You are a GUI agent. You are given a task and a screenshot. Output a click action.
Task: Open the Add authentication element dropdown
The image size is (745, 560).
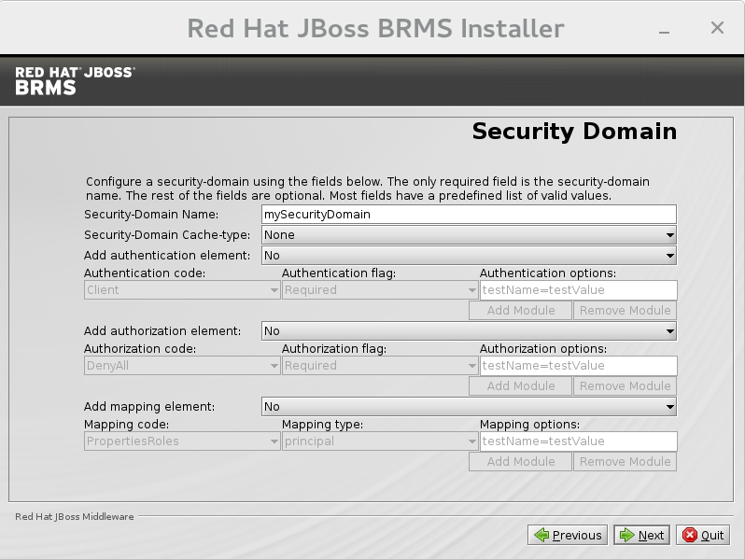click(x=469, y=255)
